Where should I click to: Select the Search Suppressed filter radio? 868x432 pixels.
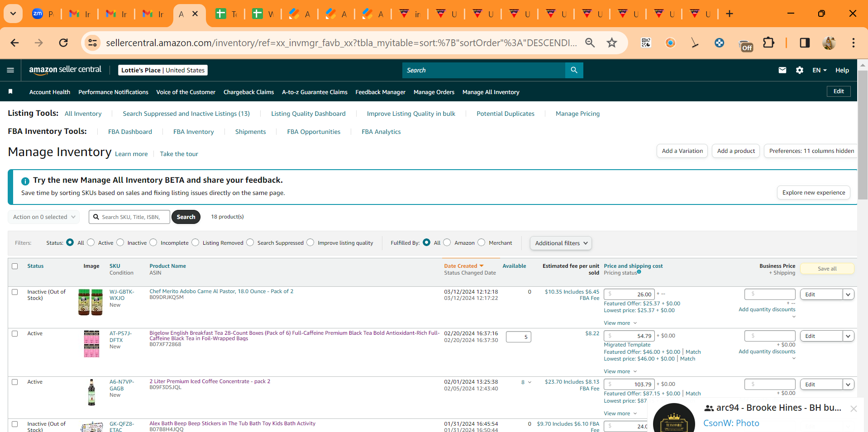pos(250,242)
